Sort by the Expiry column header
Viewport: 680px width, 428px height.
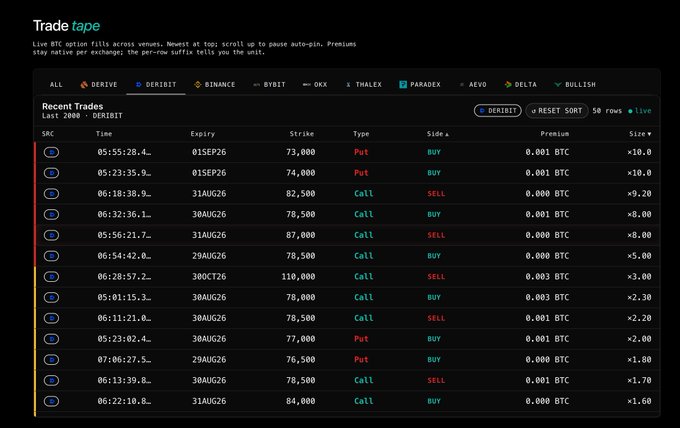pyautogui.click(x=203, y=134)
